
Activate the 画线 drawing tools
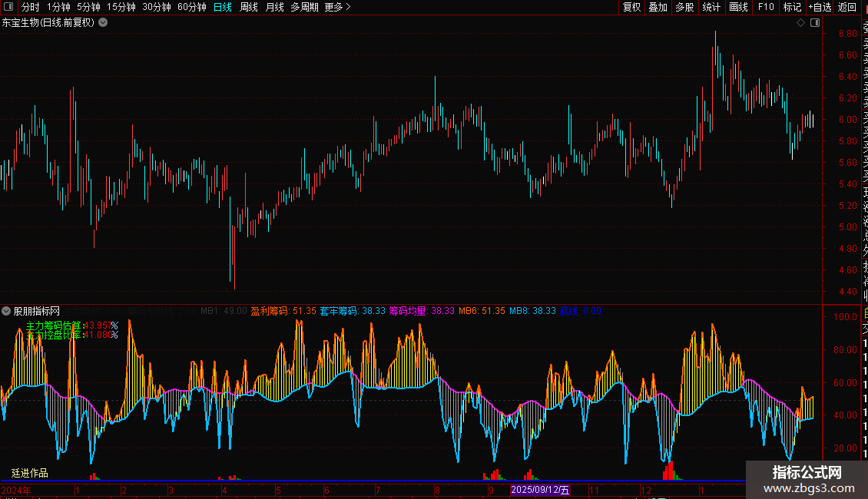point(738,7)
